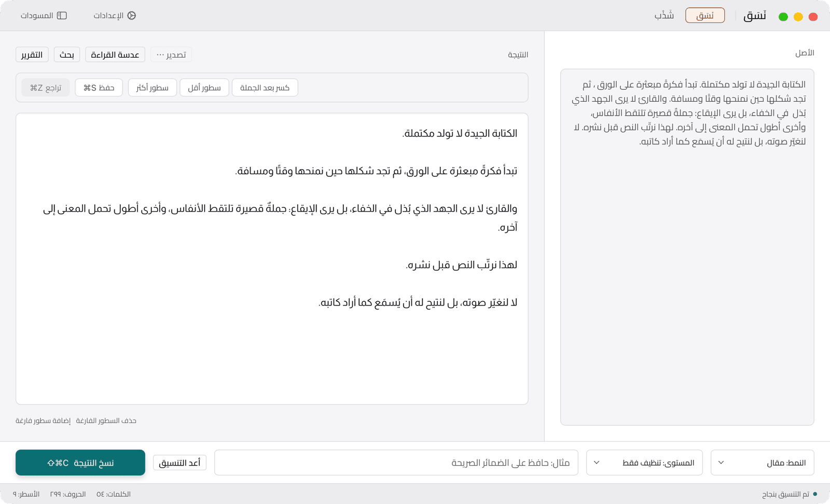This screenshot has width=830, height=504.
Task: Click the line لهذا نرتّب النص قبل نشره
Action: coord(461,265)
